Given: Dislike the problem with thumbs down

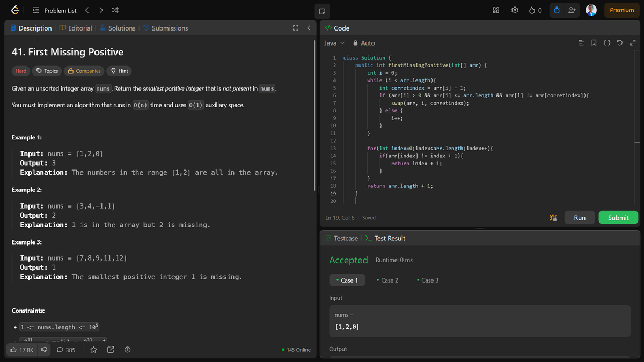Looking at the screenshot, I should [45, 350].
